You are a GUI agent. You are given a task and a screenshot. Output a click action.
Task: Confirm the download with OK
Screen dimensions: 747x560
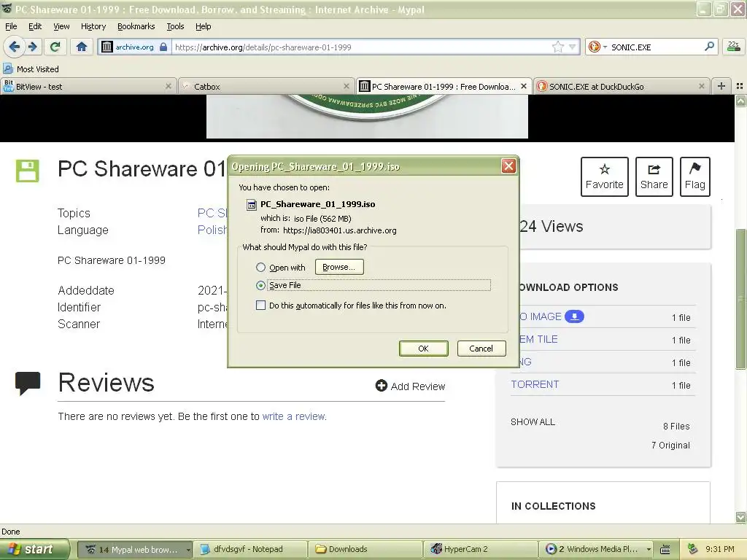[x=423, y=348]
